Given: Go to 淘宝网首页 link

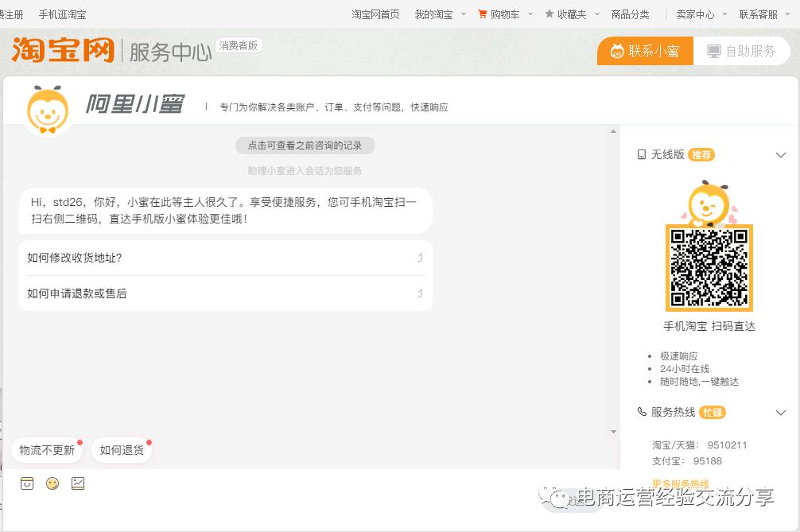Looking at the screenshot, I should (x=375, y=14).
